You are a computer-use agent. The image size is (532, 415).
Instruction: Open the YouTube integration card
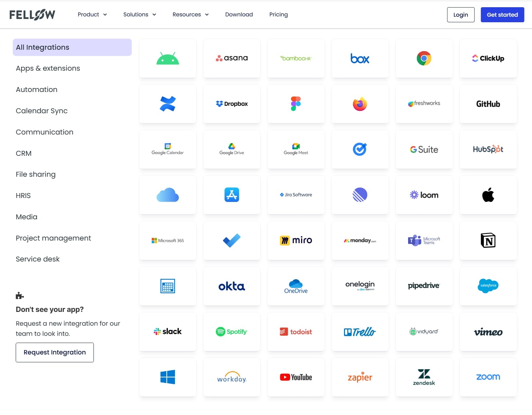[296, 377]
